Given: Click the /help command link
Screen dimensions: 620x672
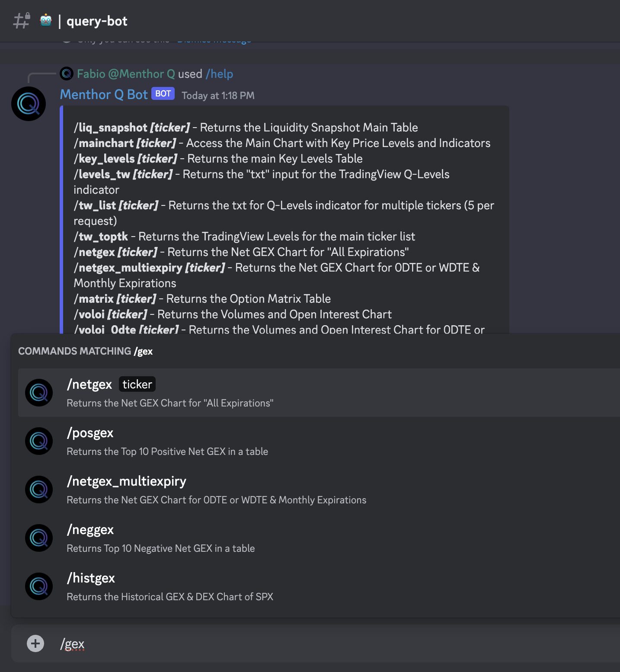Looking at the screenshot, I should 220,74.
